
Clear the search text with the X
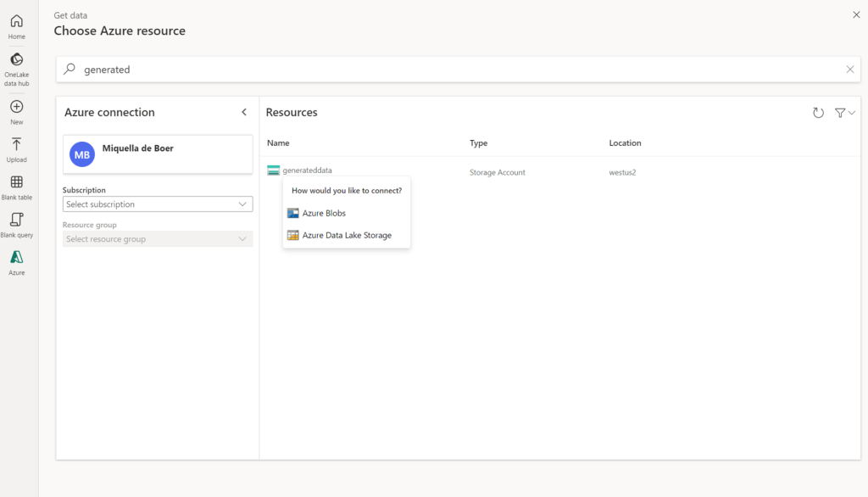[x=849, y=70]
